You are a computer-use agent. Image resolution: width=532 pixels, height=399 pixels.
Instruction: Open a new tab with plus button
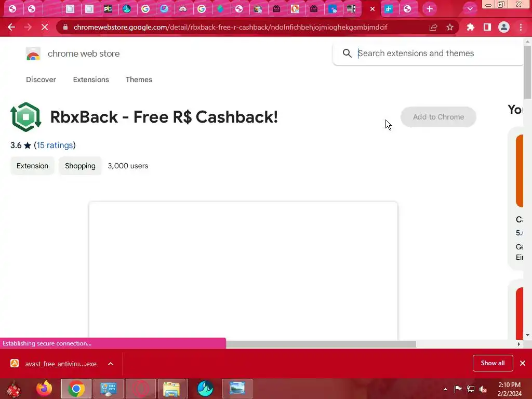430,9
